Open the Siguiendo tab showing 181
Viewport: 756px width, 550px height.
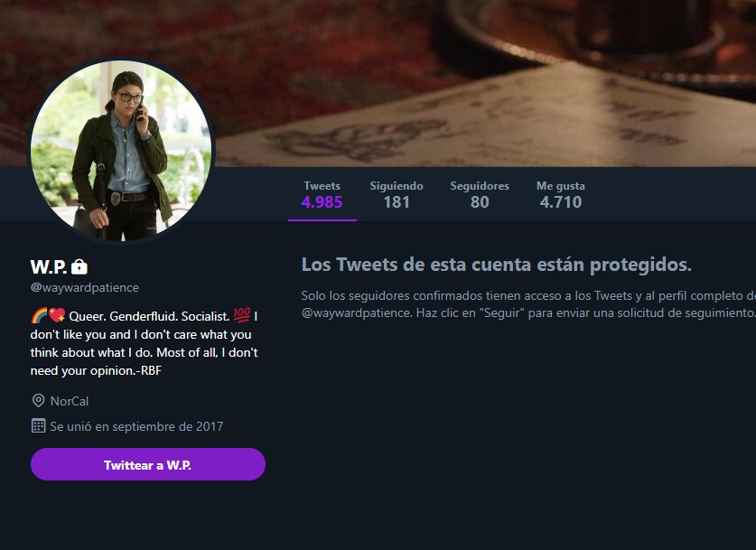click(x=397, y=195)
